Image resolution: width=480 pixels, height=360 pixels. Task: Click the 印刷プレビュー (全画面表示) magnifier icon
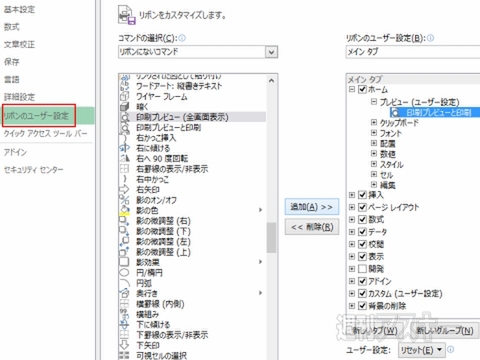125,117
